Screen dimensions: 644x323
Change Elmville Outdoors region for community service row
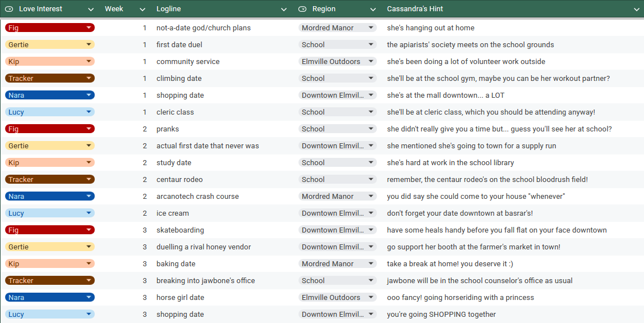337,61
